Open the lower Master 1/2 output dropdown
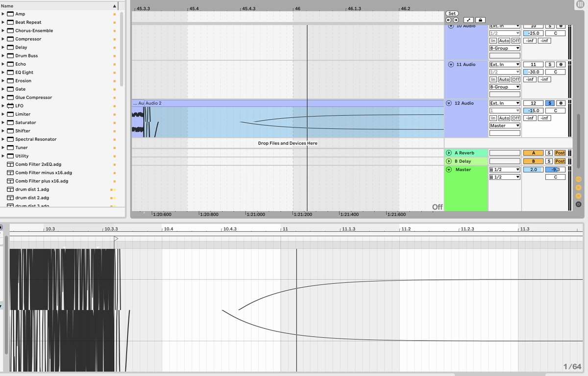This screenshot has height=376, width=588. [505, 177]
